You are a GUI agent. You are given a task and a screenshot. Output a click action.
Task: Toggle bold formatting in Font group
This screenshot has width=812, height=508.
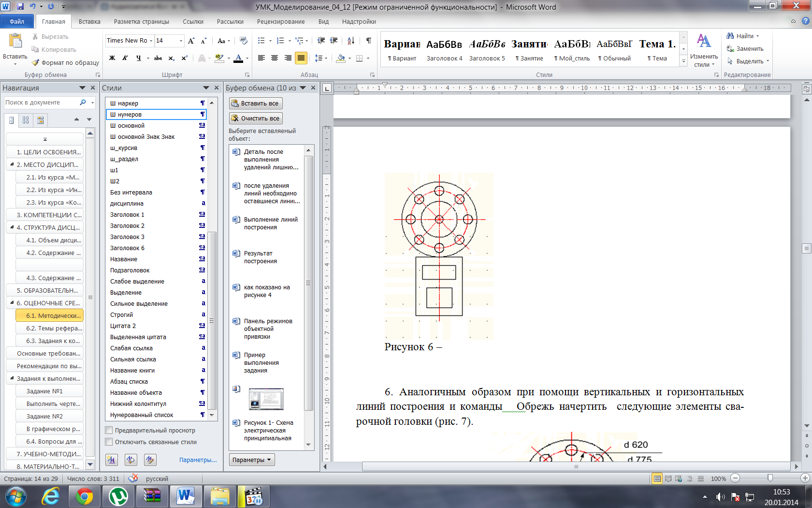pos(112,58)
